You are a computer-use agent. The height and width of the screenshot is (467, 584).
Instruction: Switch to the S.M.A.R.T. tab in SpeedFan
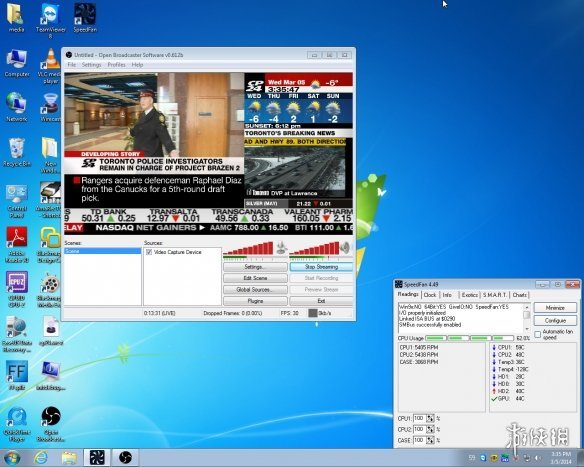pyautogui.click(x=495, y=295)
